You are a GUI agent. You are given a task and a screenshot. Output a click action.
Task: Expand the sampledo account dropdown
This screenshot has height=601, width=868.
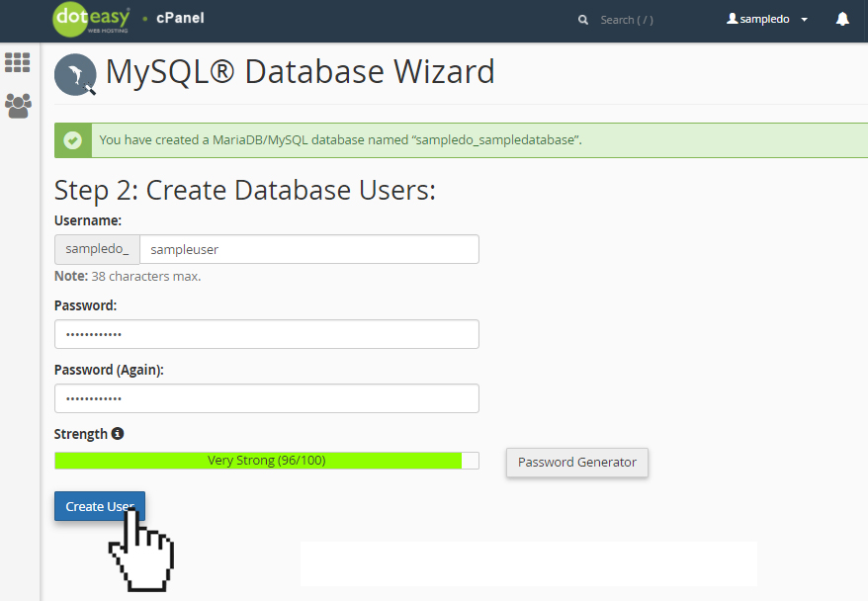pyautogui.click(x=804, y=19)
